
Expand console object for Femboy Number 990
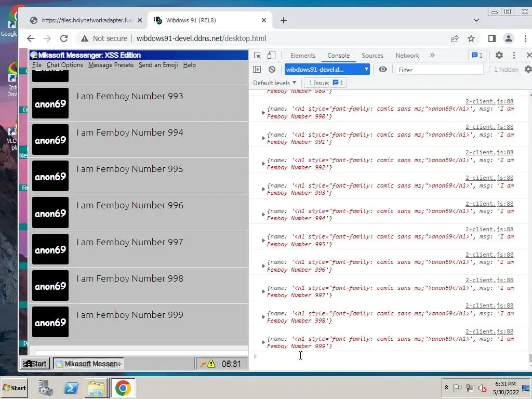tap(263, 113)
